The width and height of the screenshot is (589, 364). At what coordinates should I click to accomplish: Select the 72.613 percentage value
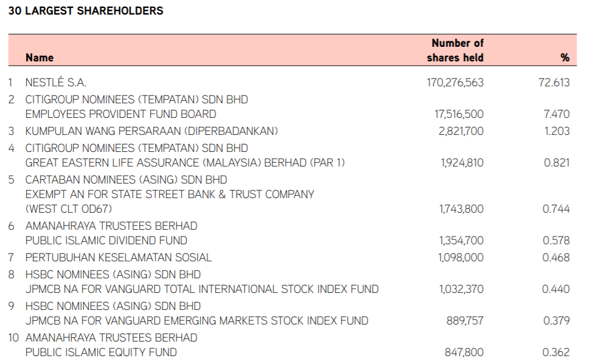click(x=554, y=82)
